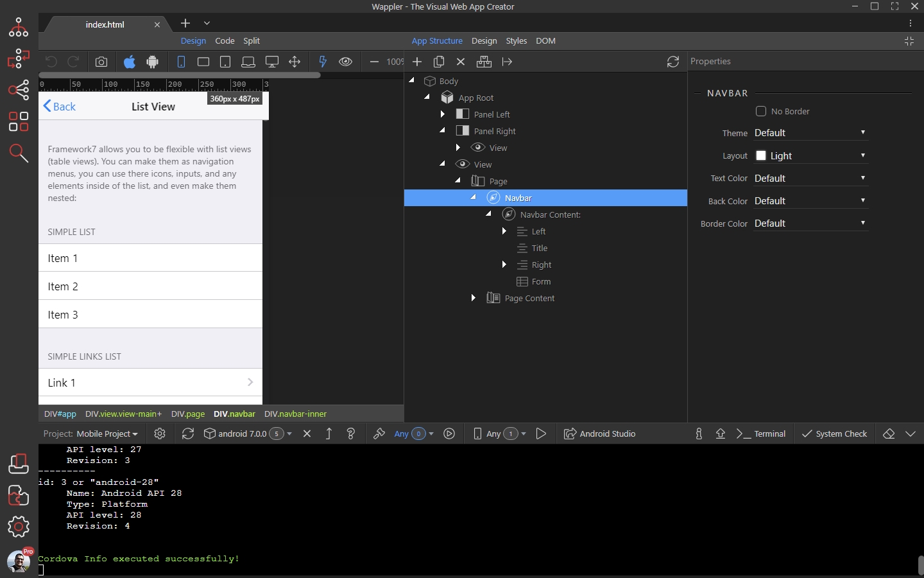Duplicate selected element in App Structure
The width and height of the screenshot is (924, 578).
(439, 62)
